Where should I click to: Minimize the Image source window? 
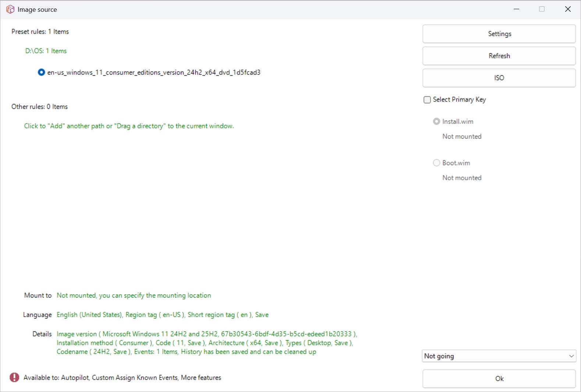[x=517, y=9]
